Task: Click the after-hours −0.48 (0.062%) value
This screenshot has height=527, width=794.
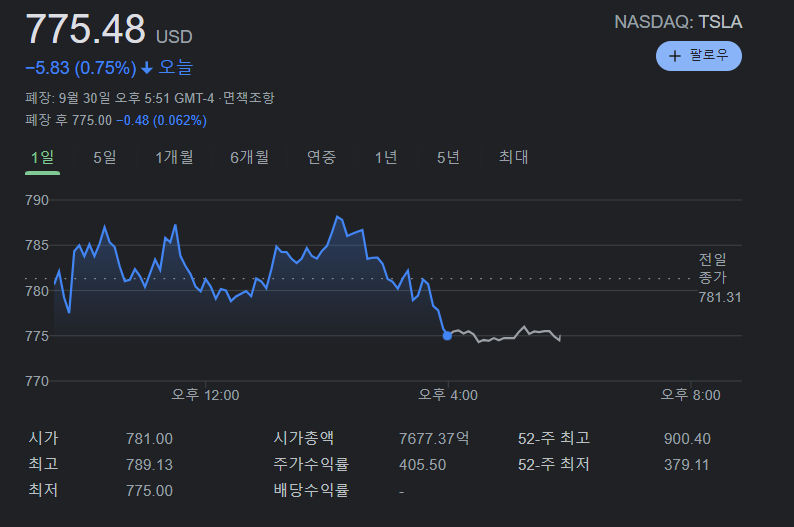Action: (x=162, y=120)
